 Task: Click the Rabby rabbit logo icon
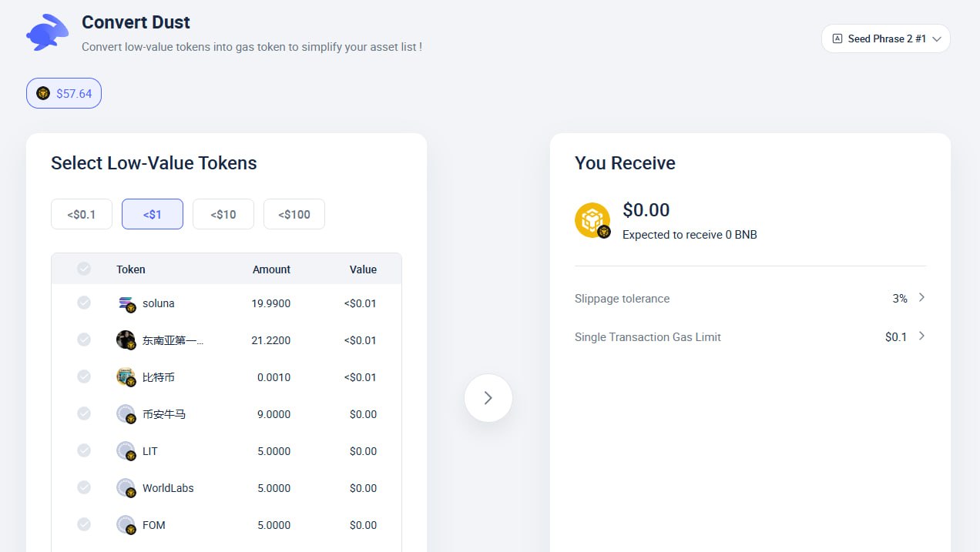[x=48, y=33]
